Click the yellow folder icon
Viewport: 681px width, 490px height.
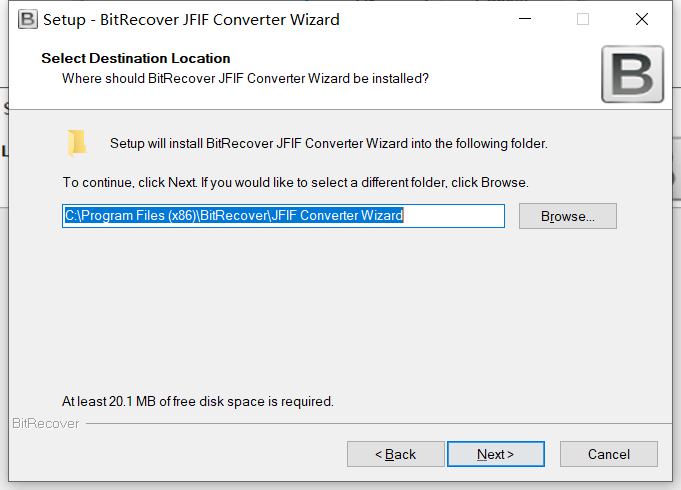(x=77, y=143)
